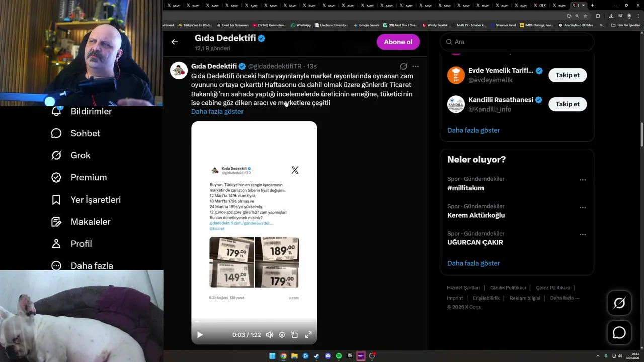Click the Abone ol subscribe button

[398, 42]
